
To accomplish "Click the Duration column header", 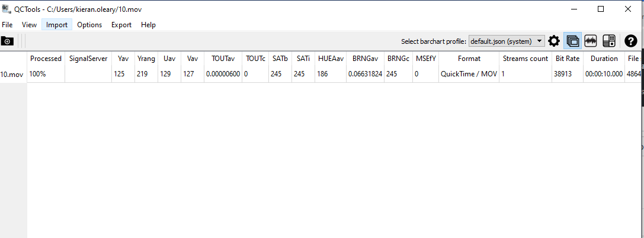I will 604,59.
